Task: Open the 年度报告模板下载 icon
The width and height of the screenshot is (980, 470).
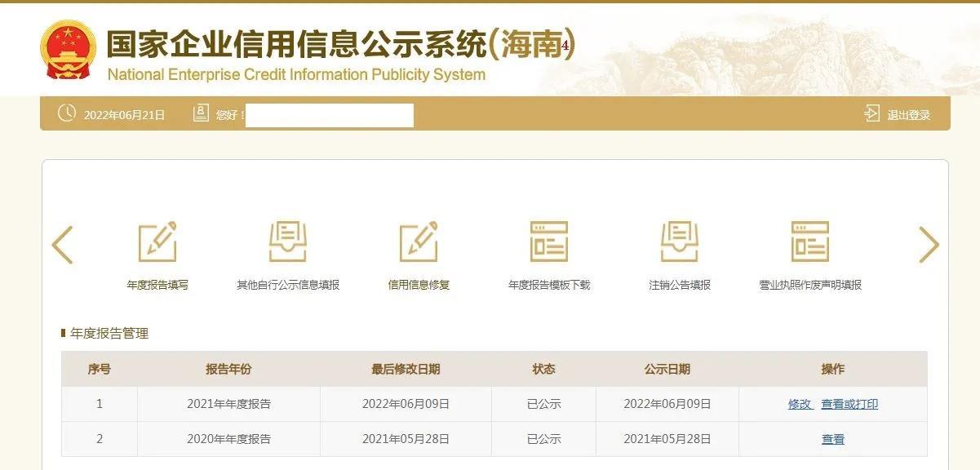Action: (549, 242)
